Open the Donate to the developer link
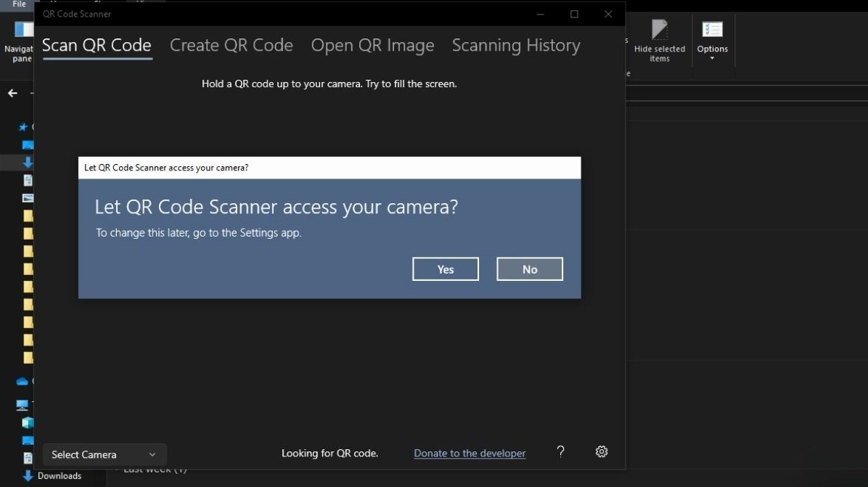Viewport: 868px width, 487px height. point(470,453)
